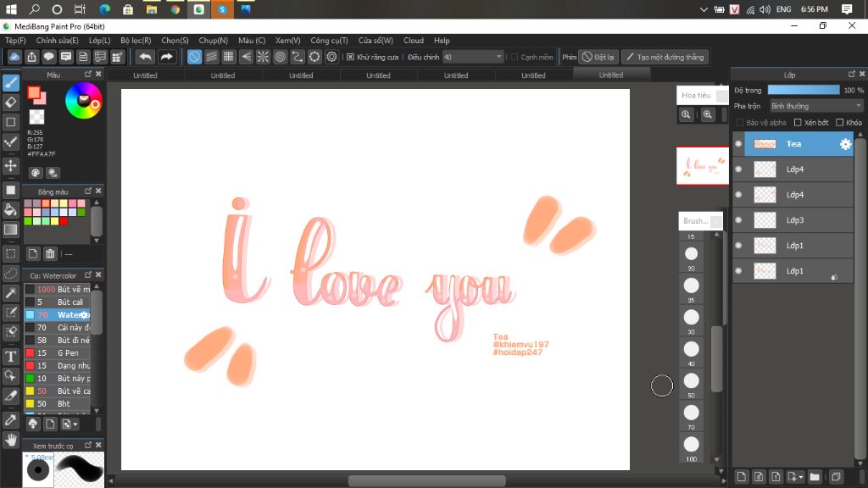Open the Cửa sổ(W) menu
The height and width of the screenshot is (488, 868).
(x=376, y=41)
